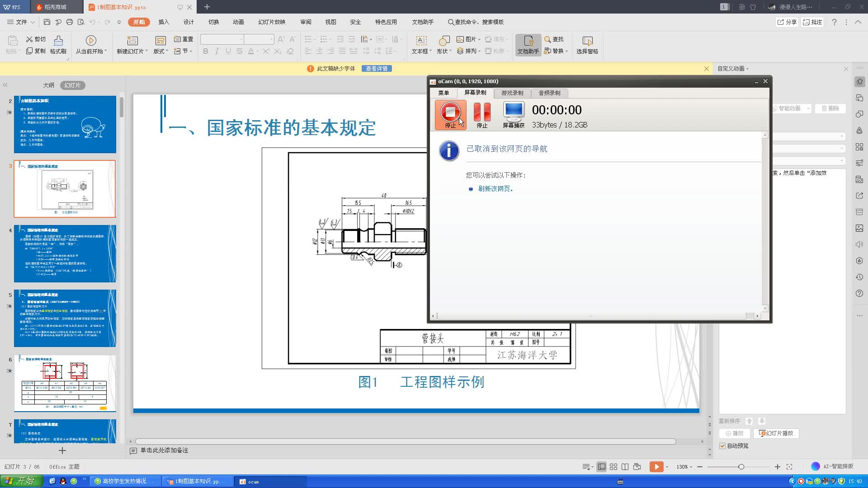The image size is (868, 488).
Task: Click the Refresh page (刷新该网页) link in oCam
Action: (x=495, y=189)
